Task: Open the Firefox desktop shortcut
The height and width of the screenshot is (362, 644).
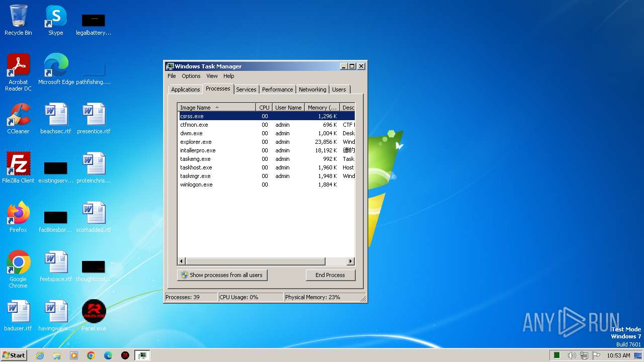Action: tap(18, 217)
